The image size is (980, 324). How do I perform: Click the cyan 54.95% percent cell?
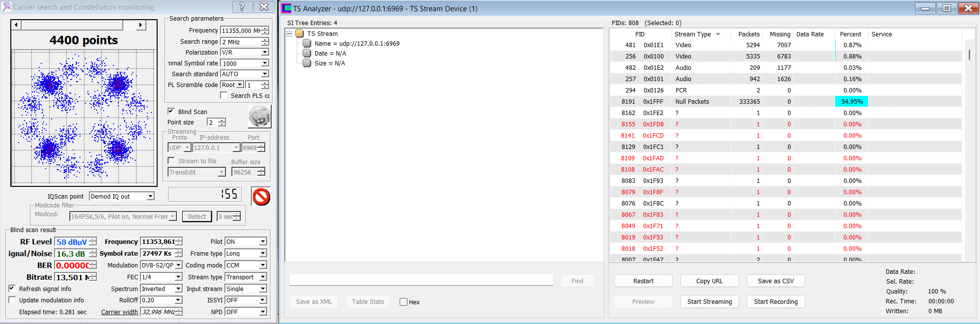(x=851, y=101)
